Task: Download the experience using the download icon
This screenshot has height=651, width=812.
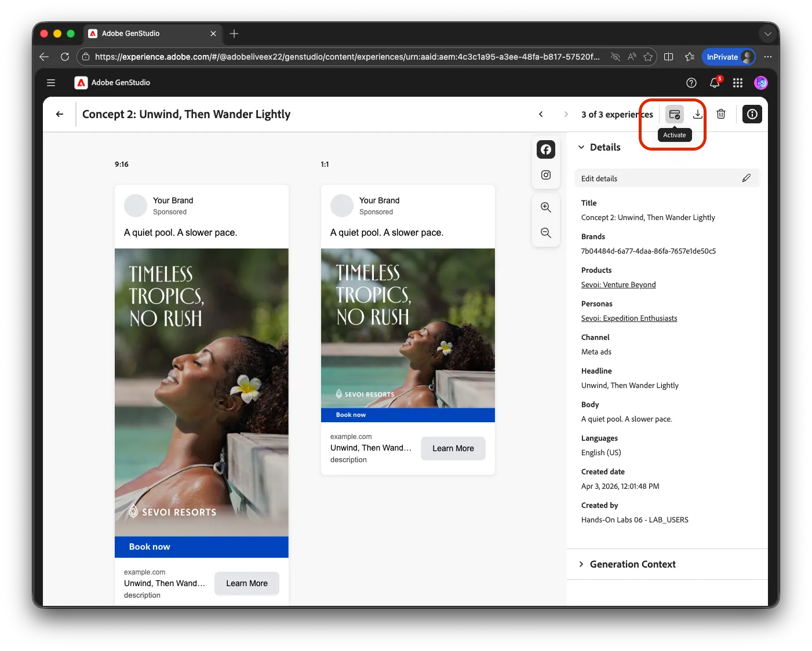Action: pos(698,115)
